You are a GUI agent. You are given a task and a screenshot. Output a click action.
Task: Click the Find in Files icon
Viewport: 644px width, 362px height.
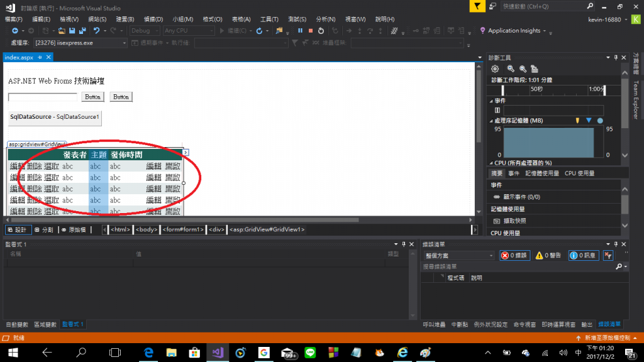coord(279,31)
